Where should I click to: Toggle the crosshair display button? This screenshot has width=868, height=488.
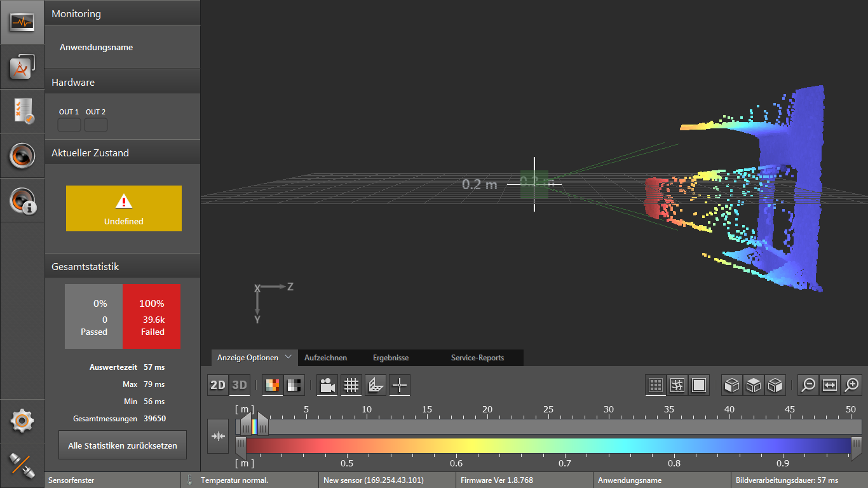399,385
